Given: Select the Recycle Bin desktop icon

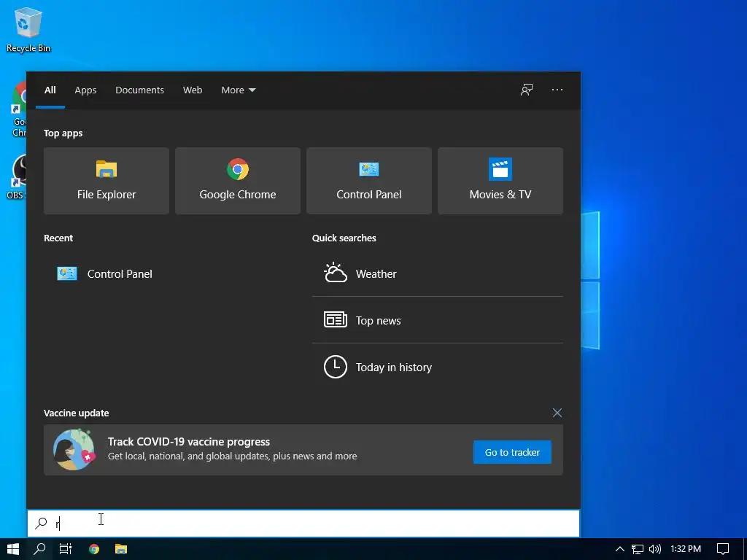Looking at the screenshot, I should tap(28, 30).
